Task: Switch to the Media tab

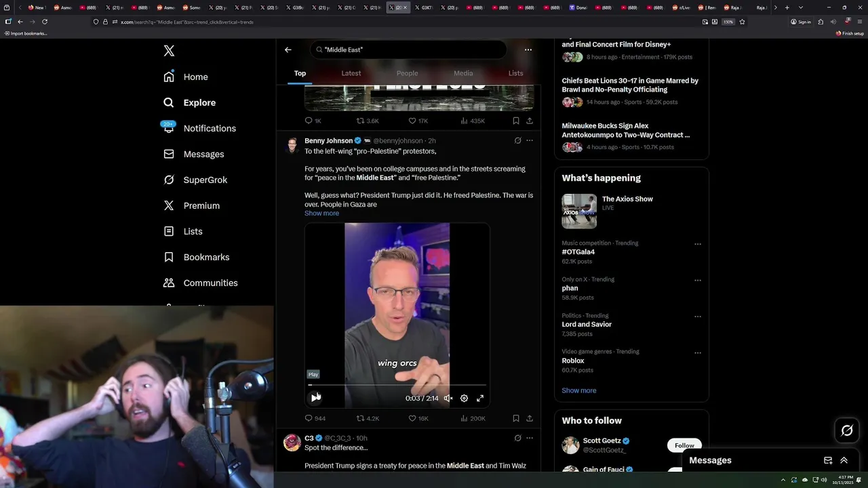Action: (463, 73)
